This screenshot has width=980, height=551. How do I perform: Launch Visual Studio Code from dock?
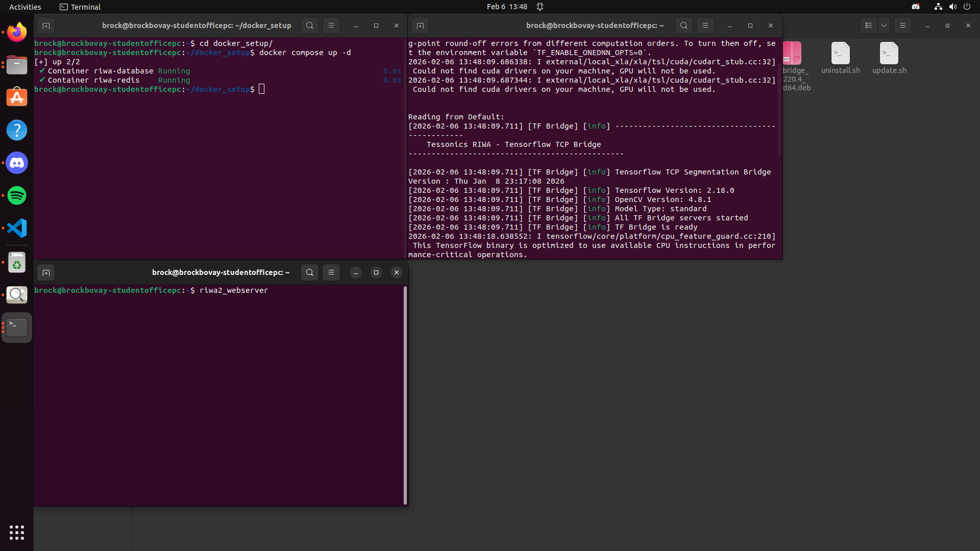[17, 228]
